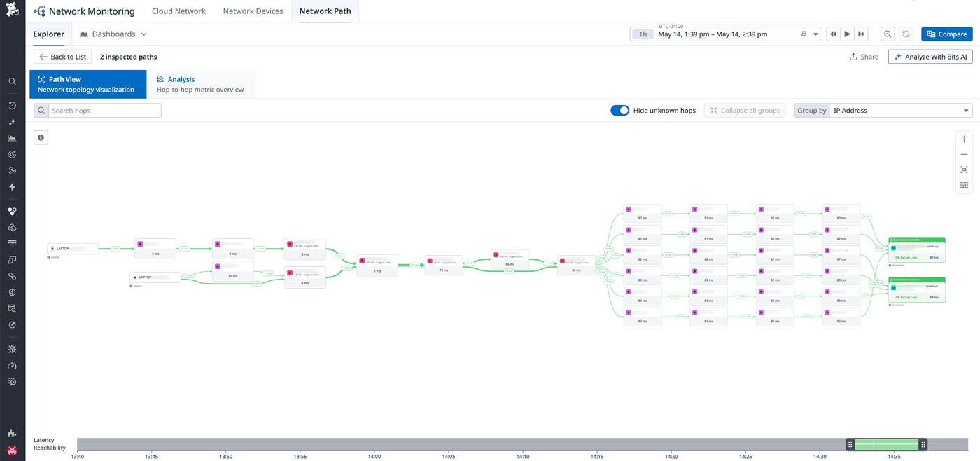Click the play button for live time
Viewport: 980px width, 461px height.
(x=848, y=34)
